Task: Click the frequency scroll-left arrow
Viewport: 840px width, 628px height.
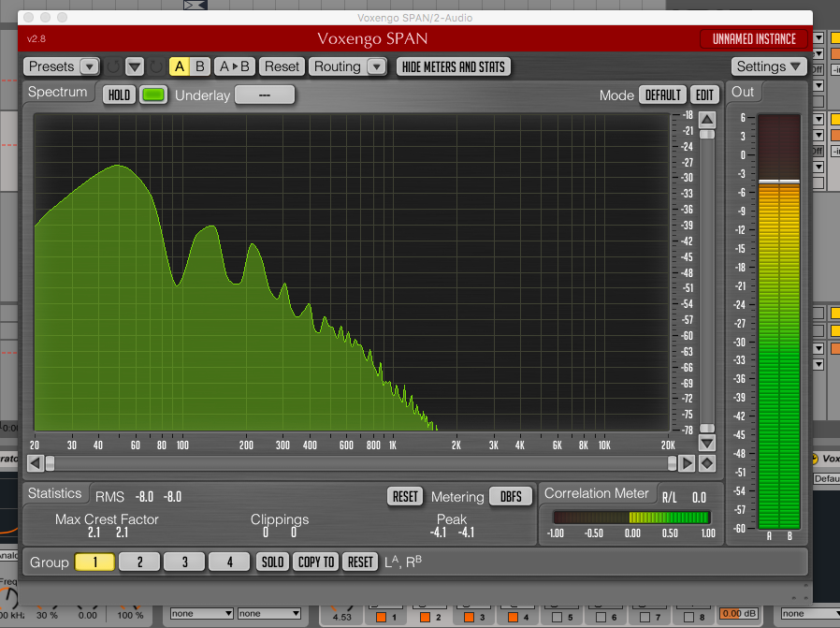Action: pyautogui.click(x=36, y=463)
